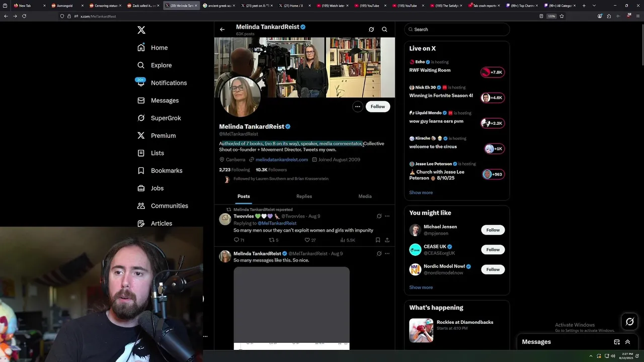Screen dimensions: 644x362
Task: Click the Communities people icon
Action: 141,206
